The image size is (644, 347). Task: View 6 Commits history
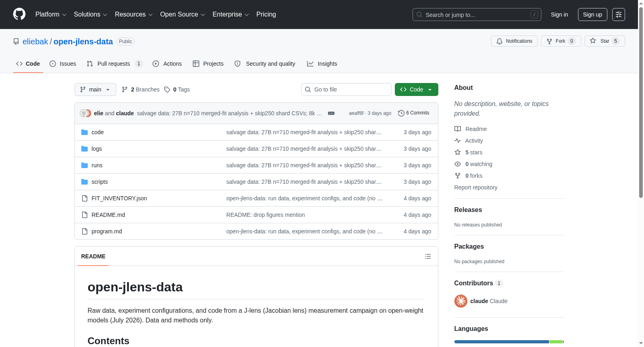tap(414, 113)
